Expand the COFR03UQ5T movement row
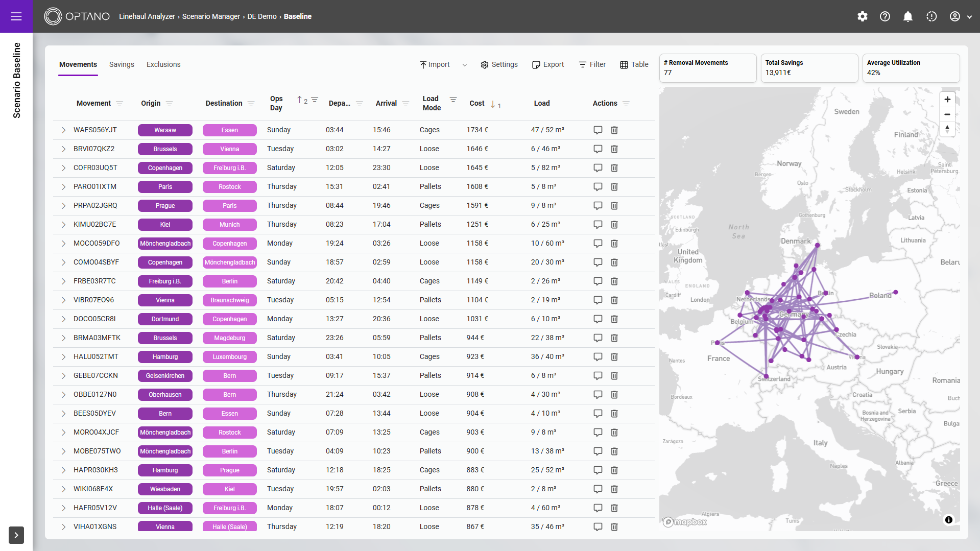The height and width of the screenshot is (551, 980). click(63, 168)
